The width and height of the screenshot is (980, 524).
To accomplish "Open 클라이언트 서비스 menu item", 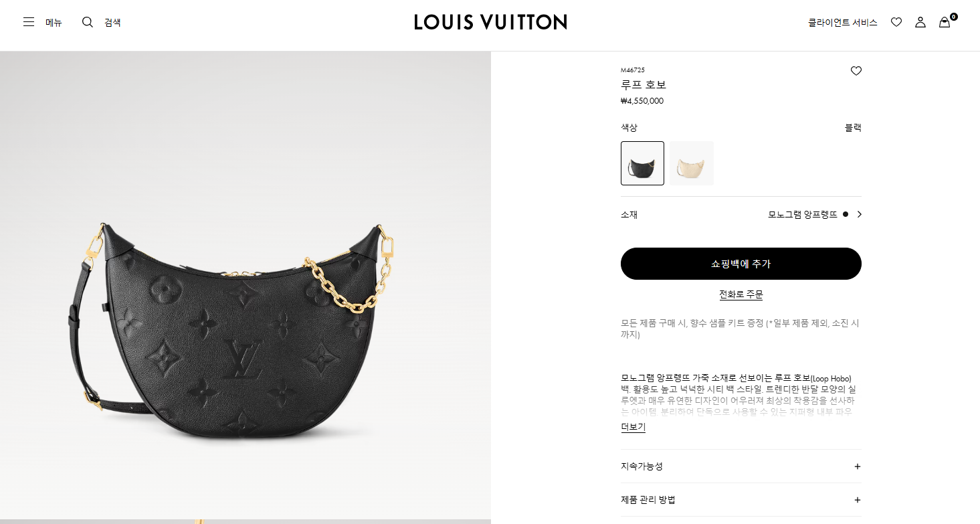I will (x=843, y=22).
